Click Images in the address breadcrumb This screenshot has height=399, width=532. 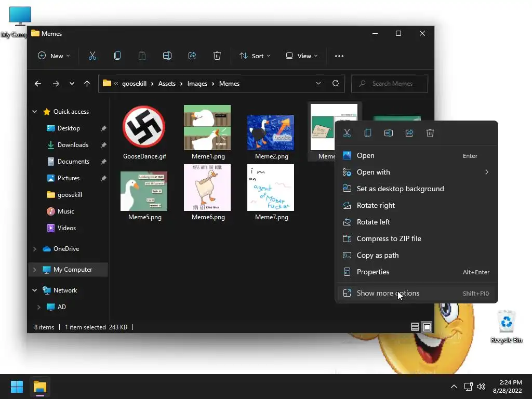pyautogui.click(x=197, y=84)
